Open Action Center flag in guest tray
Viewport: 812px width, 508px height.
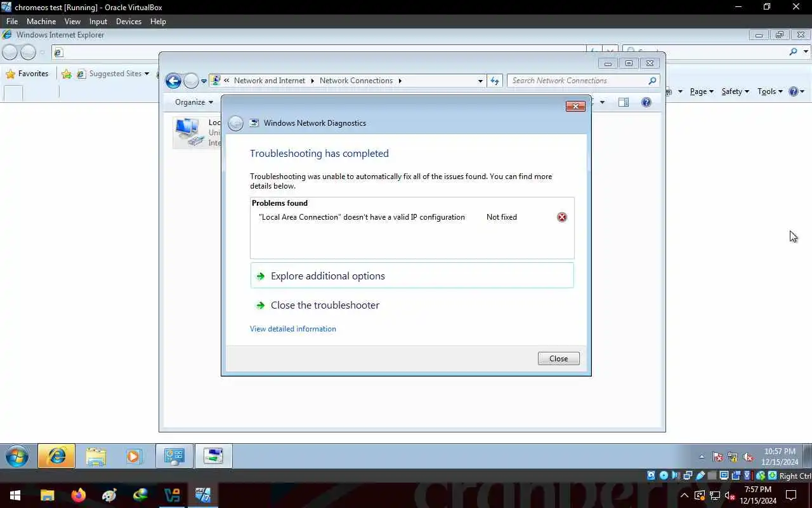pyautogui.click(x=718, y=457)
